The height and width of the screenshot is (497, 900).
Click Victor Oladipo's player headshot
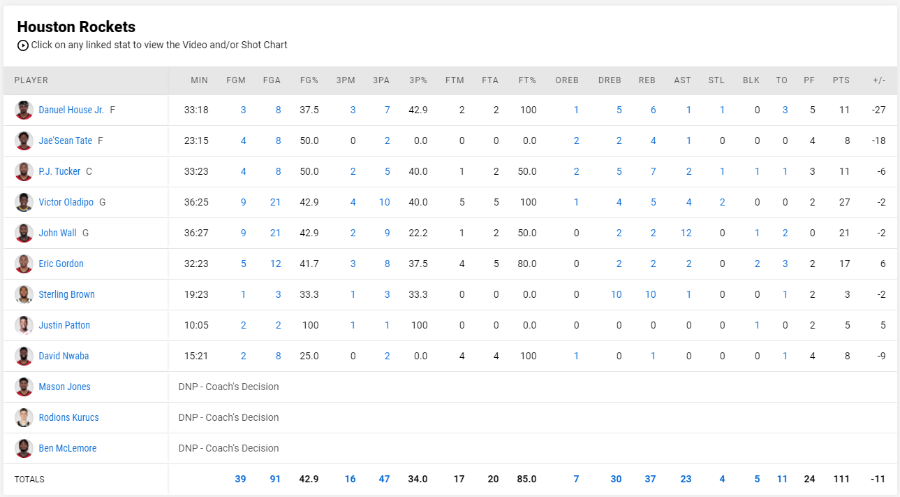(x=24, y=202)
